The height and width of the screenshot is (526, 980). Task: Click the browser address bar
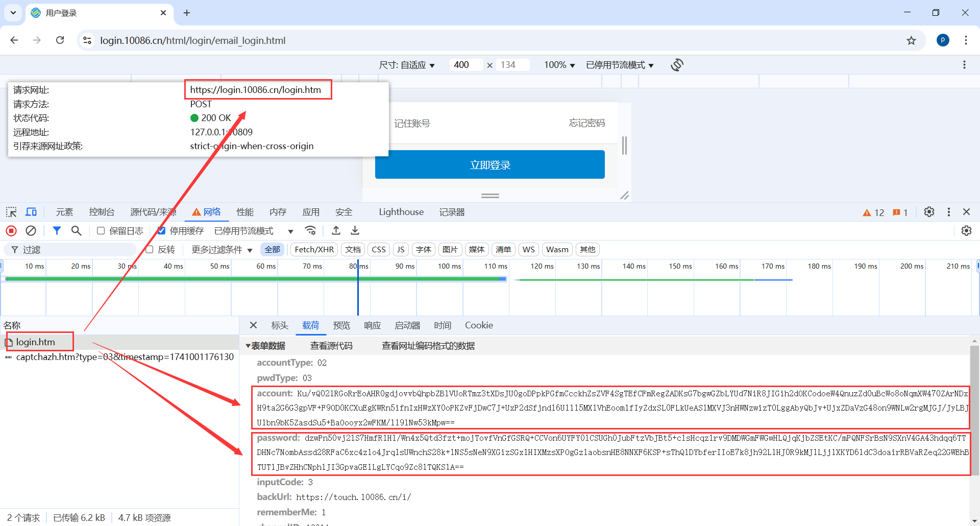[x=490, y=40]
